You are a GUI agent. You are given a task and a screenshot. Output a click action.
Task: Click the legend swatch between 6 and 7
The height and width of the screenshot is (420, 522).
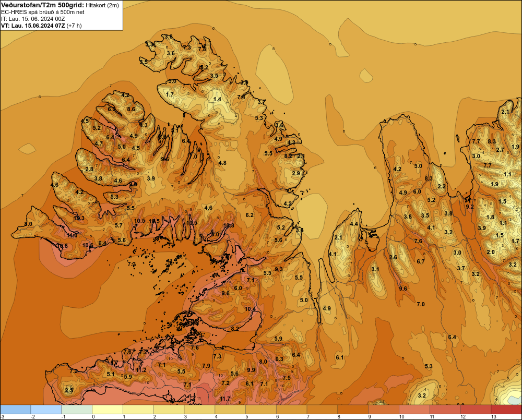(292, 410)
